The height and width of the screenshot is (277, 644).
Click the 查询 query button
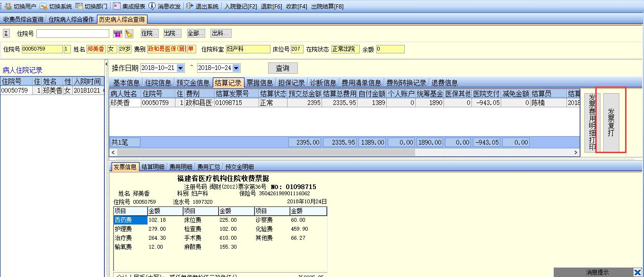(x=283, y=68)
